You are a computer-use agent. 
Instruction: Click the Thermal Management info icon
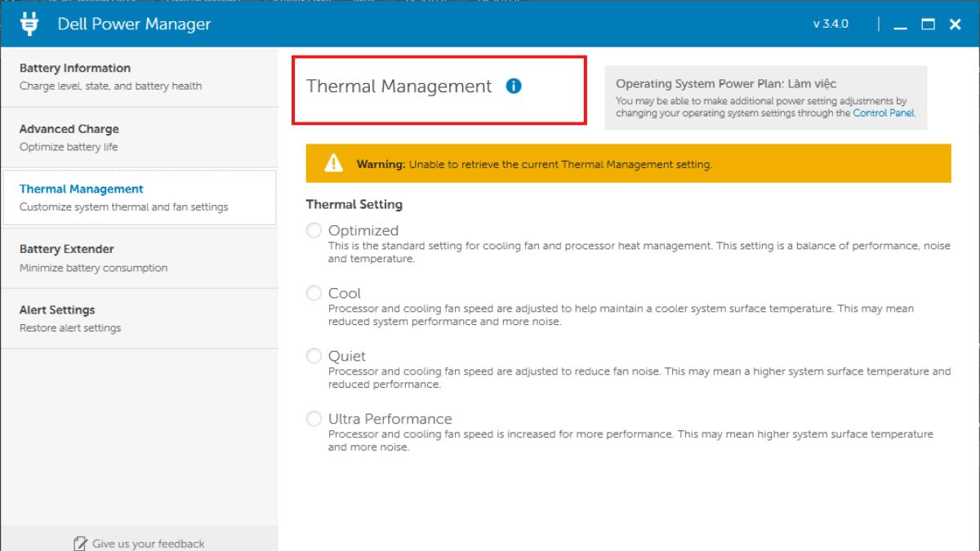coord(514,86)
